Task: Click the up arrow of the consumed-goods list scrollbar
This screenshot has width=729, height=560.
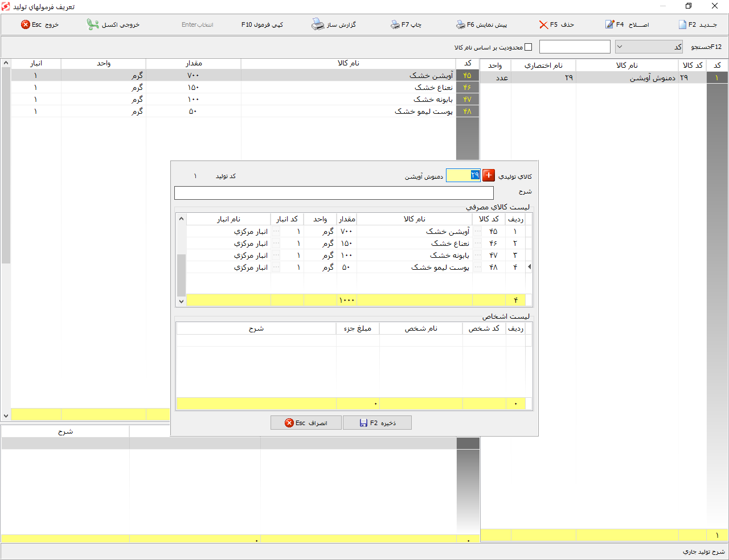Action: 182,219
